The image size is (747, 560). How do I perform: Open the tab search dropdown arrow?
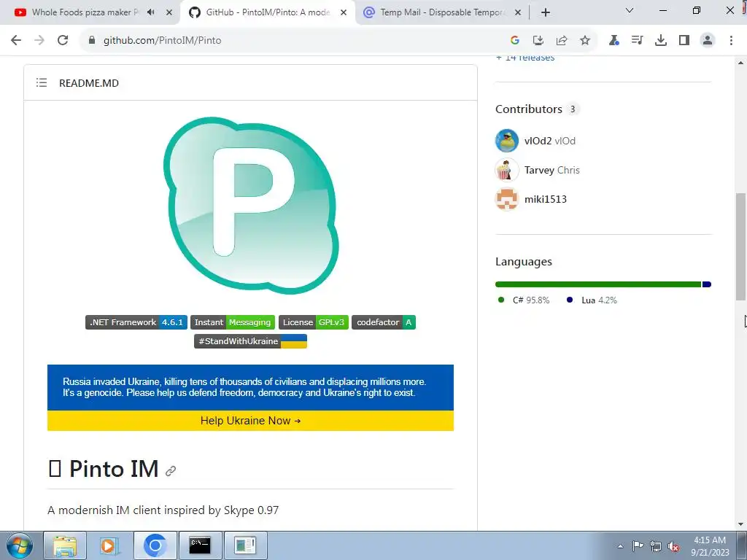(630, 10)
